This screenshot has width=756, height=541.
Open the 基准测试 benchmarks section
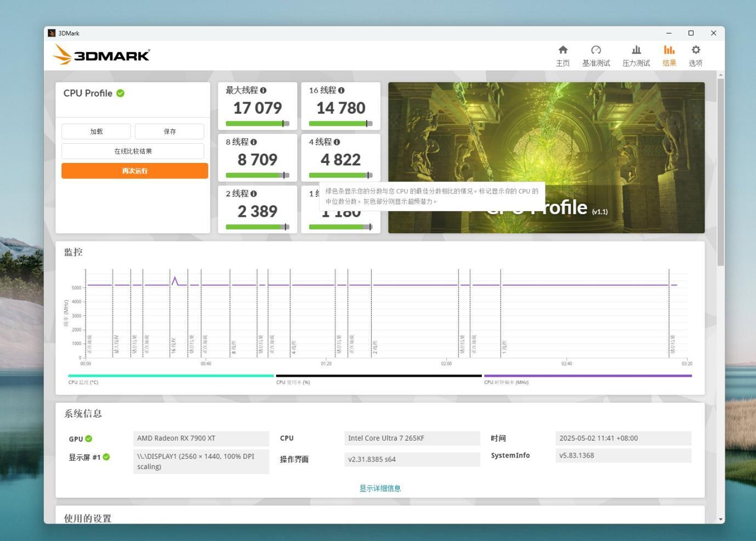coord(596,56)
